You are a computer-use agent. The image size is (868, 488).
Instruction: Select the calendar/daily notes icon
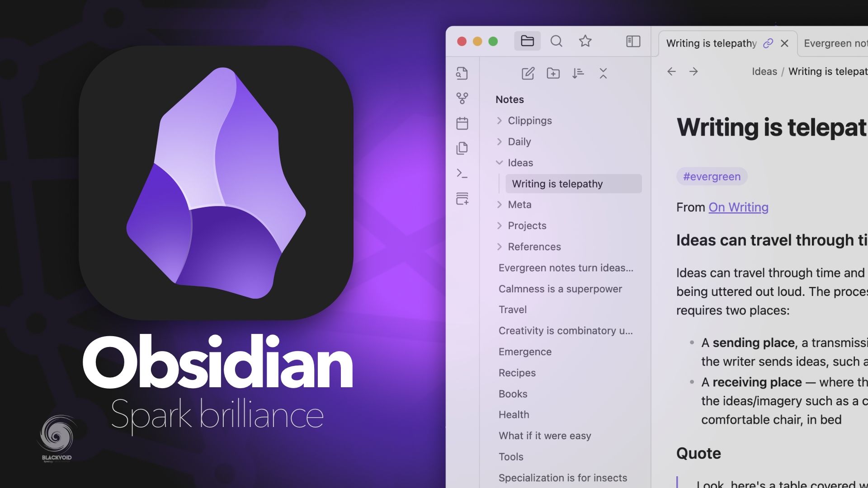pyautogui.click(x=462, y=123)
